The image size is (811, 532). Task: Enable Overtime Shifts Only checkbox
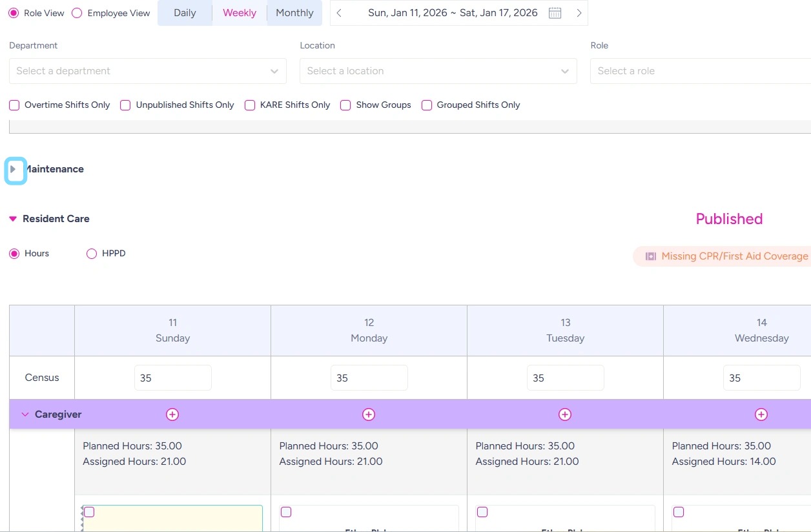(14, 105)
